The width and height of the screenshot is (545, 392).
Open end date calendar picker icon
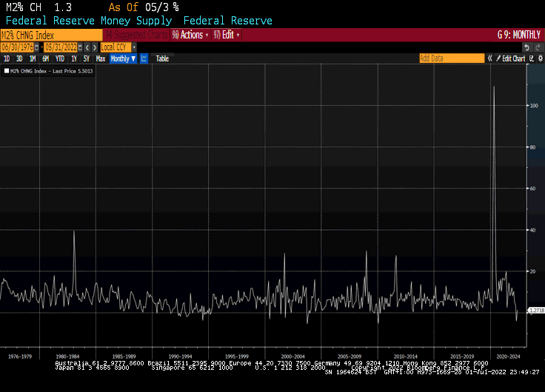click(x=81, y=47)
